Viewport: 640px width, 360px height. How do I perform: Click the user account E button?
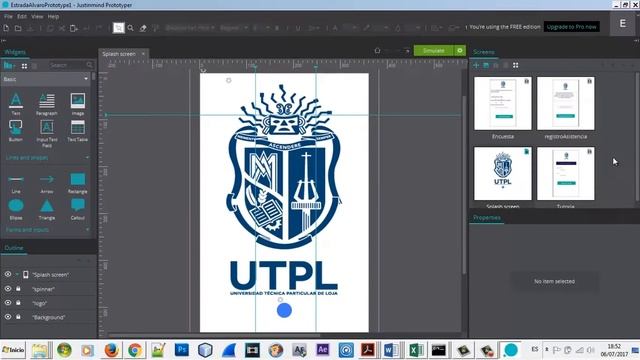pos(623,23)
